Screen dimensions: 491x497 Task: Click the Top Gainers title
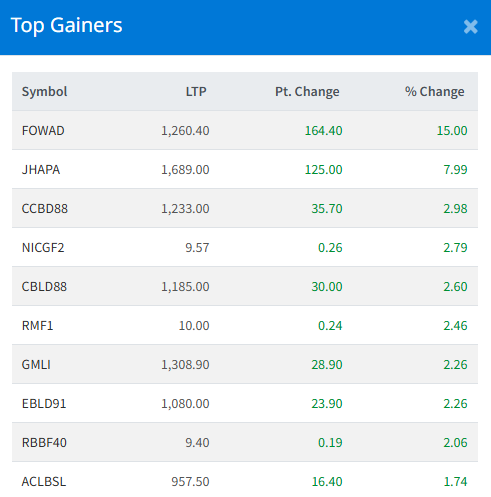pos(66,25)
